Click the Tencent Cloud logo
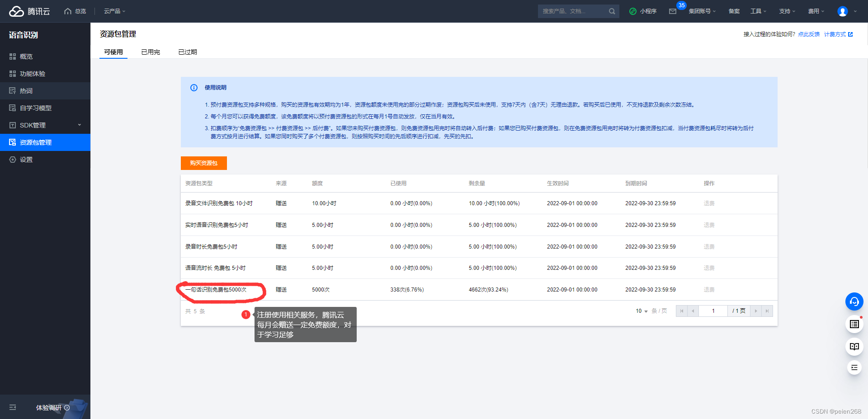This screenshot has height=419, width=868. click(x=29, y=11)
